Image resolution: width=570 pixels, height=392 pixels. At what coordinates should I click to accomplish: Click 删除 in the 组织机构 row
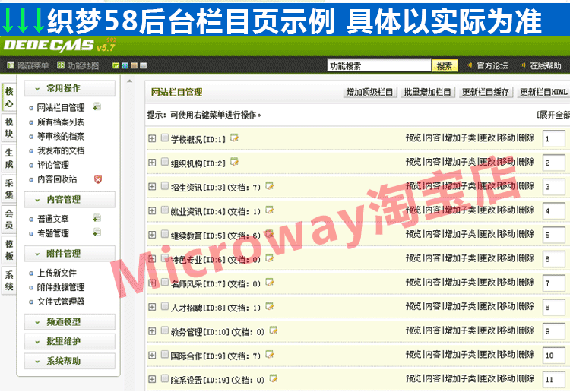(x=527, y=162)
